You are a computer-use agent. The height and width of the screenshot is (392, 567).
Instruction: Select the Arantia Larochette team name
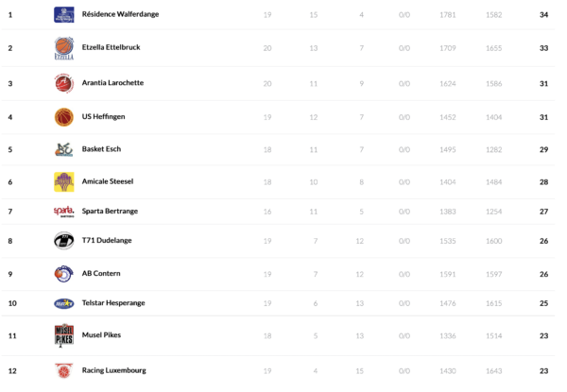[x=113, y=83]
